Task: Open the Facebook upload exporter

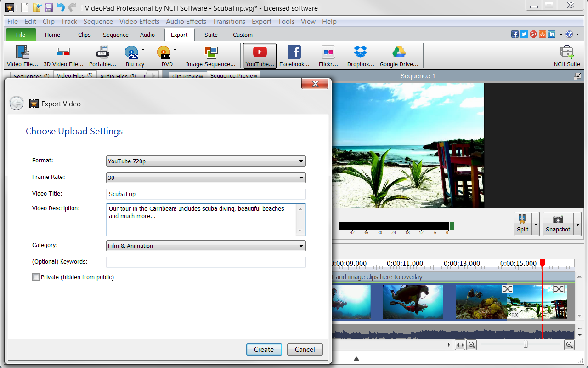Action: (294, 55)
